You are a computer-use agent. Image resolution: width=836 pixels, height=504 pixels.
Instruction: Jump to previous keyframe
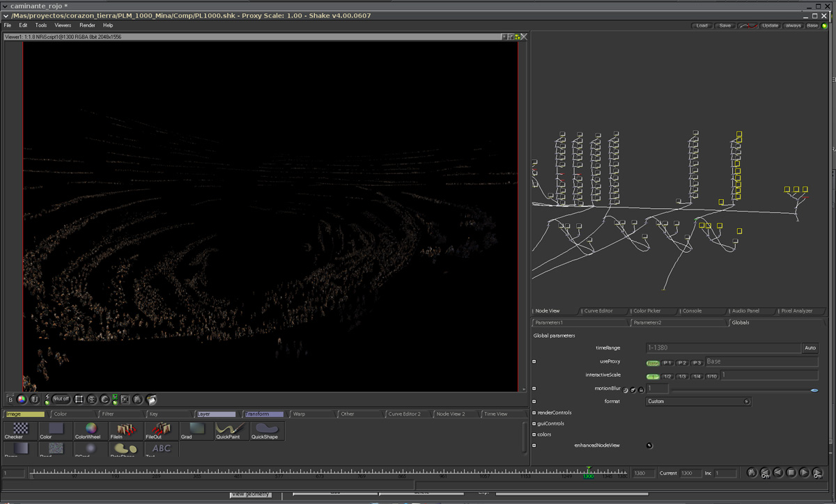click(x=765, y=473)
